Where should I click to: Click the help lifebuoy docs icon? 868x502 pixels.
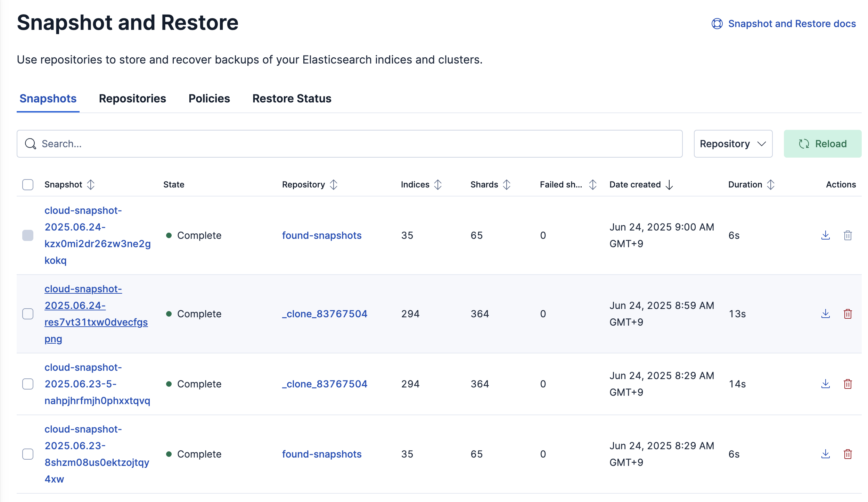[x=717, y=24]
